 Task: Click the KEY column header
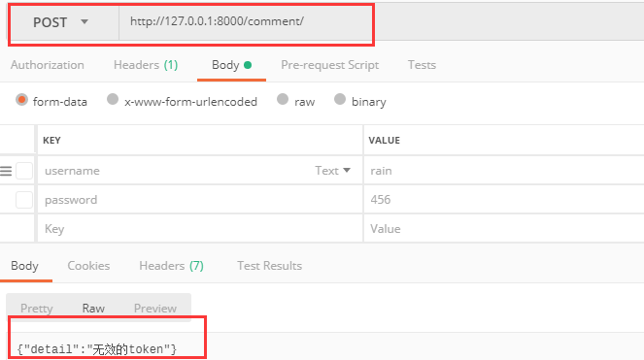51,141
